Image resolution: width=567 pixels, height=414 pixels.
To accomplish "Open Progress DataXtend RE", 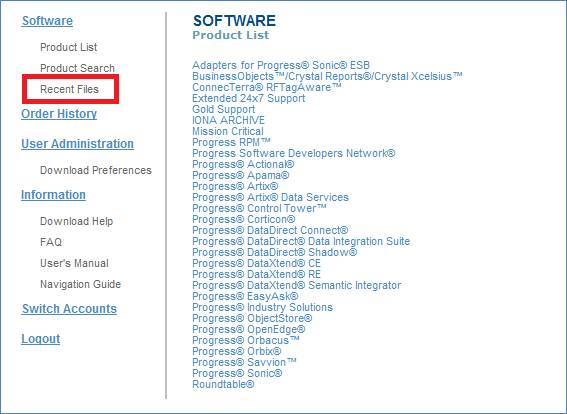I will [x=256, y=274].
